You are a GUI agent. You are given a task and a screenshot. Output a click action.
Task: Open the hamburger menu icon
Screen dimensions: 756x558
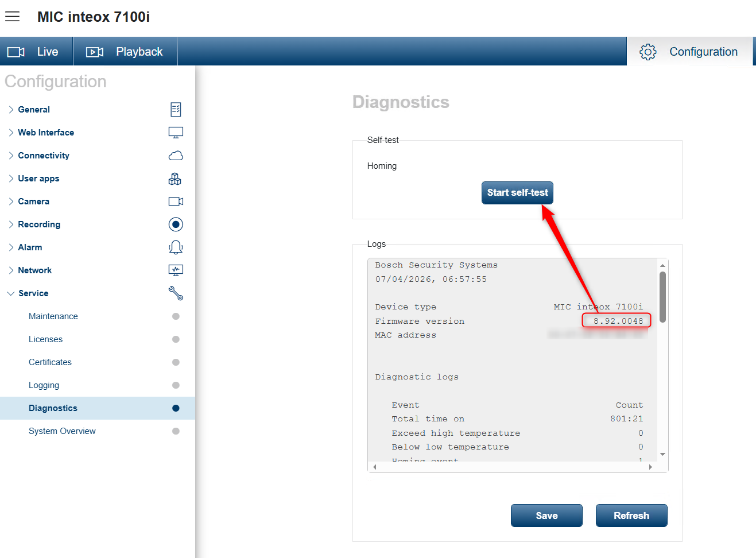[12, 17]
